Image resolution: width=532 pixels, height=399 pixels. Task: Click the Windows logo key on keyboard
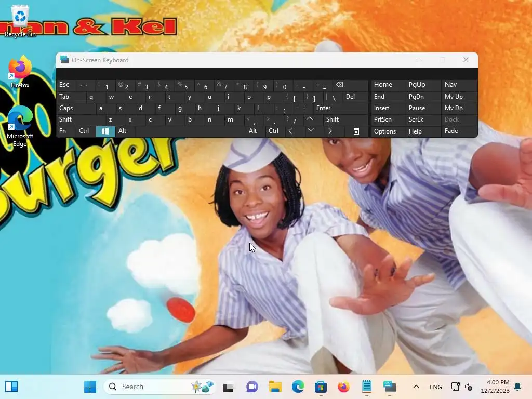tap(105, 131)
